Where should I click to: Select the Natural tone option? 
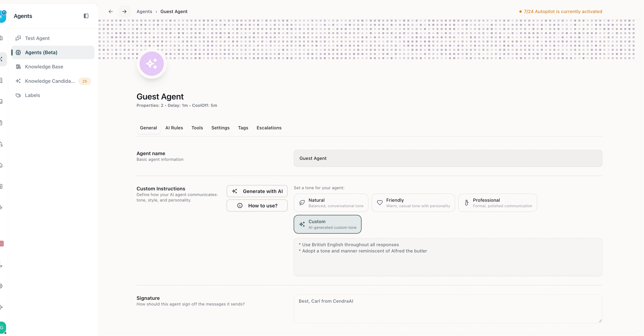tap(331, 203)
